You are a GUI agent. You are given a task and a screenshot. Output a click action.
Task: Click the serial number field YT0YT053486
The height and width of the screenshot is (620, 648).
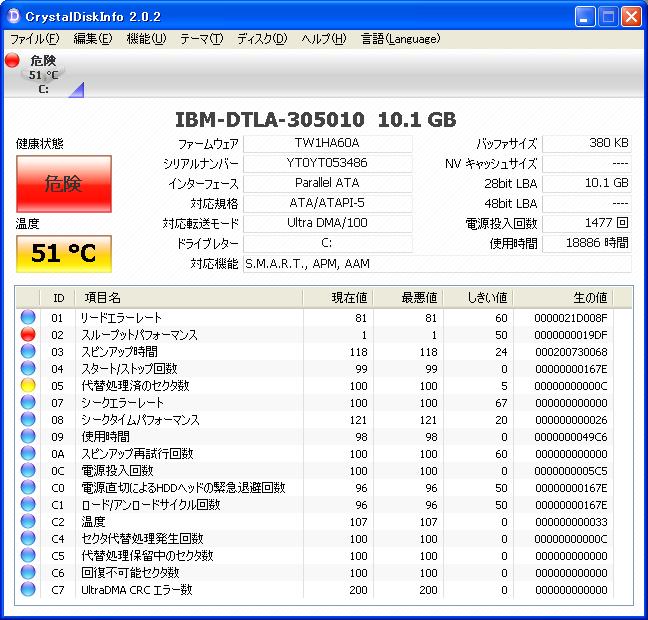pos(328,163)
